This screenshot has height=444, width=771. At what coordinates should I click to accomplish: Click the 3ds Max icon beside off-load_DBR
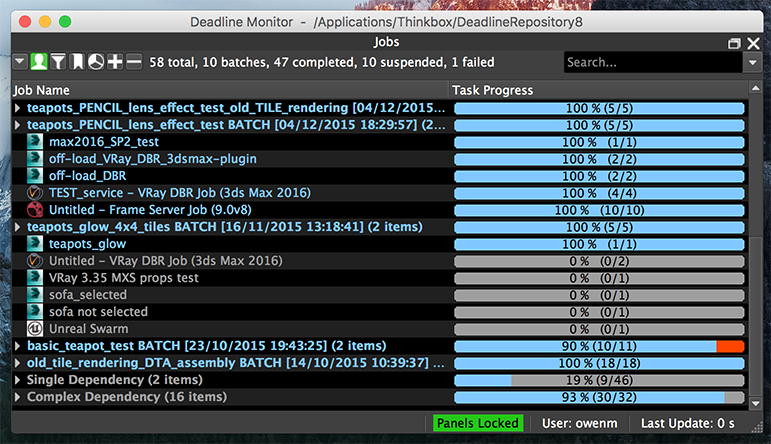tap(35, 176)
